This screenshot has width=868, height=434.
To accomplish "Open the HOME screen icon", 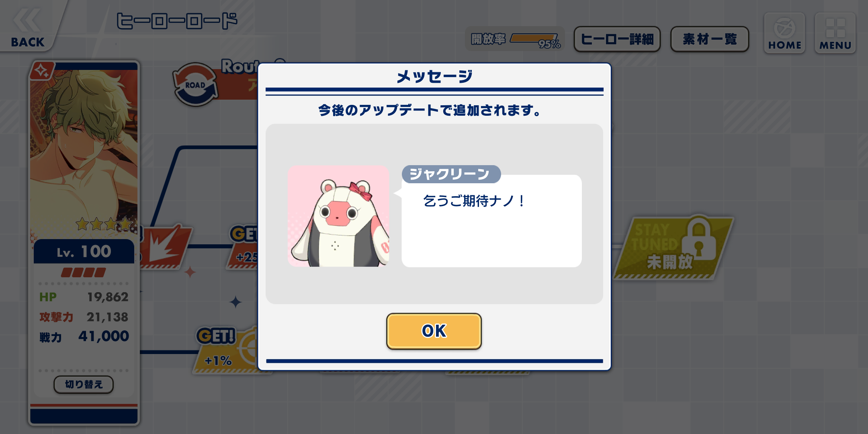I will 784,33.
